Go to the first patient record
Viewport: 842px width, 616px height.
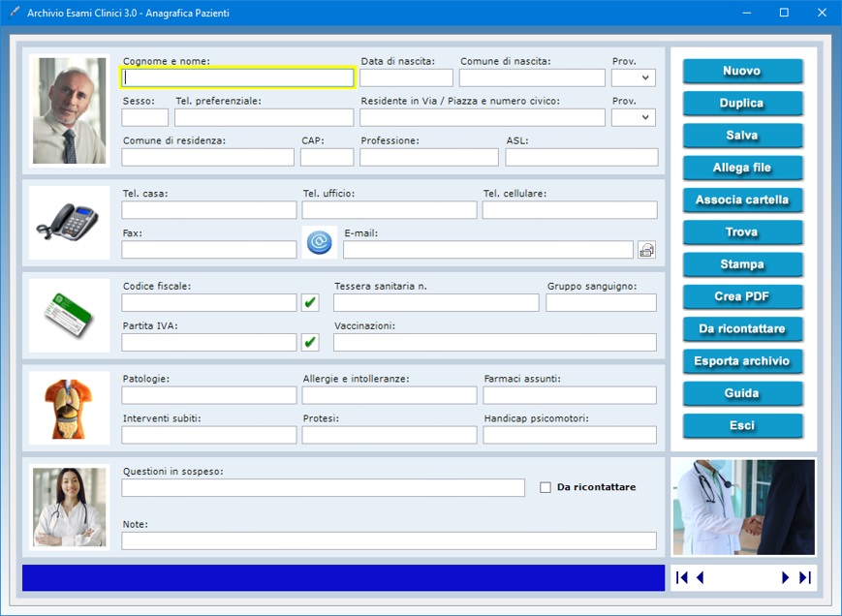tap(682, 577)
